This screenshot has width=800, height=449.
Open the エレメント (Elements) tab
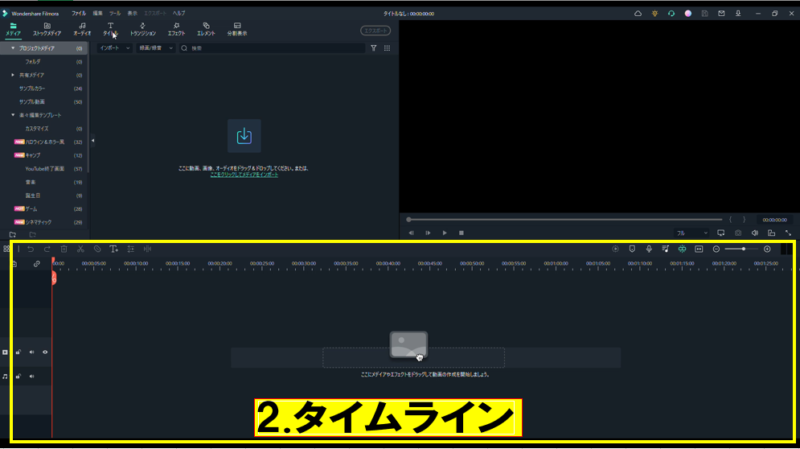pyautogui.click(x=206, y=30)
